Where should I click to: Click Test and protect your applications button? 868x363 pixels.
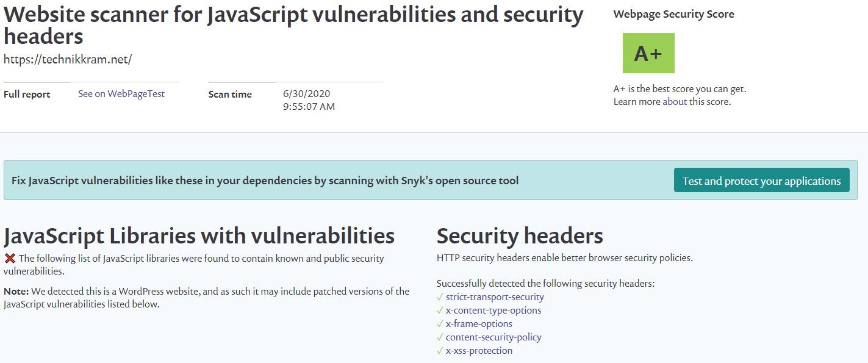coord(761,180)
